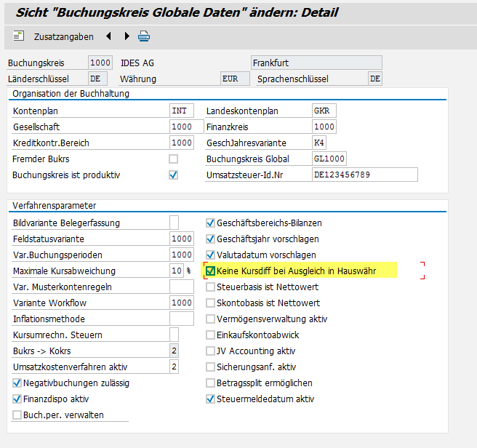Select the Umsatzsteuer-Id.Nr input field

pyautogui.click(x=364, y=175)
